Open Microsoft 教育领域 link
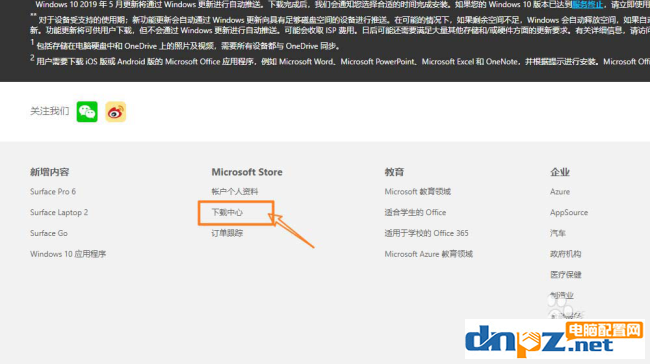 (x=417, y=192)
